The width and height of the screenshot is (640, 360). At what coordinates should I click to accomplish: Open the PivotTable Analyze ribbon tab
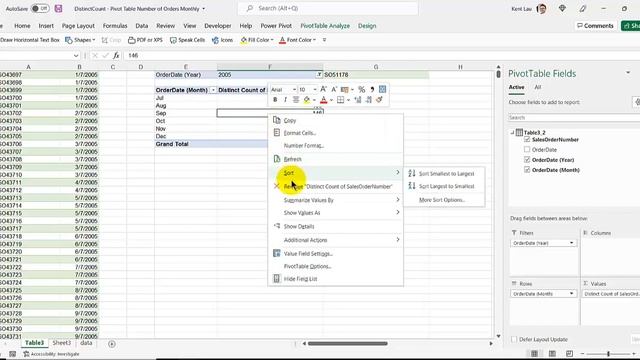(325, 26)
